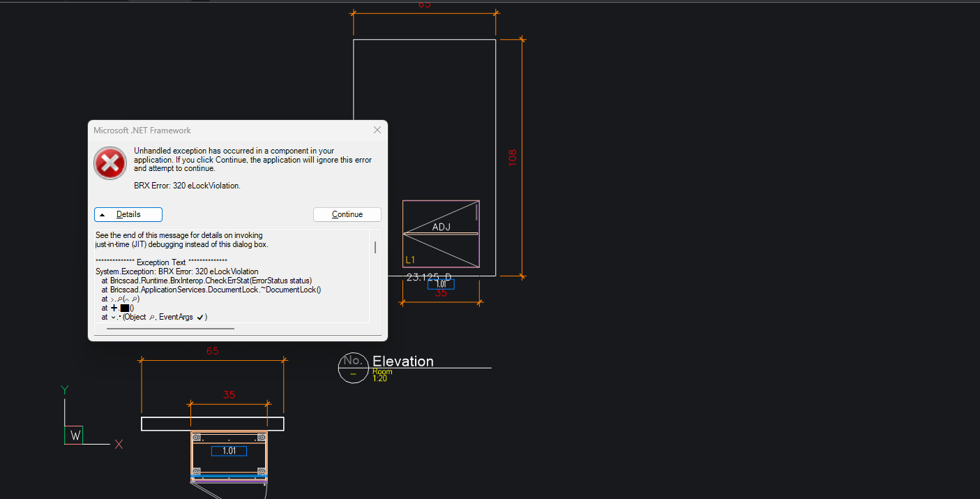
Task: Close the Microsoft .NET Framework dialog
Action: click(377, 130)
